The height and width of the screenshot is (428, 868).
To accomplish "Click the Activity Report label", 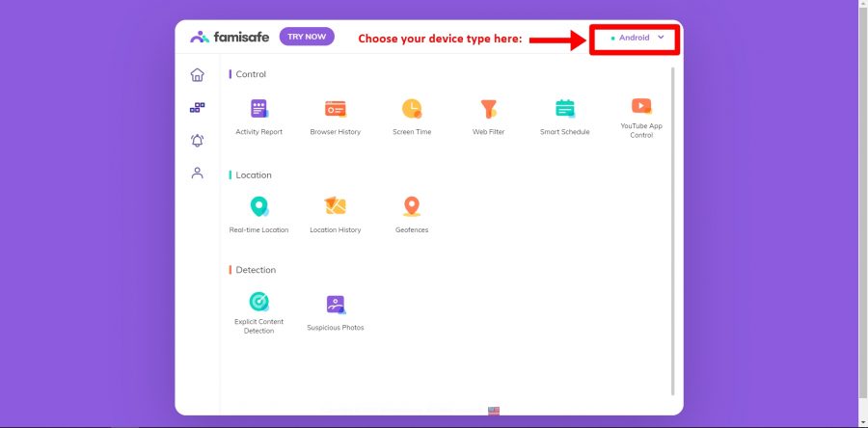I will [259, 132].
